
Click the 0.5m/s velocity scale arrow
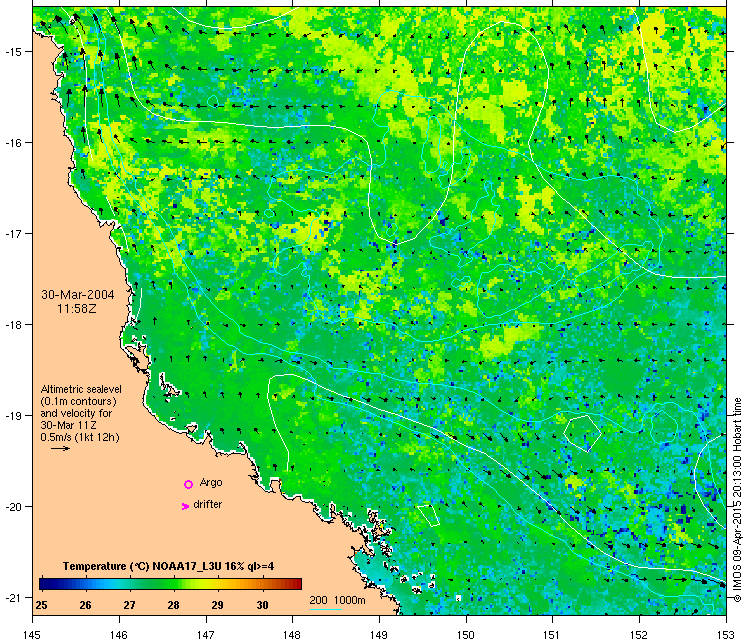coord(60,448)
